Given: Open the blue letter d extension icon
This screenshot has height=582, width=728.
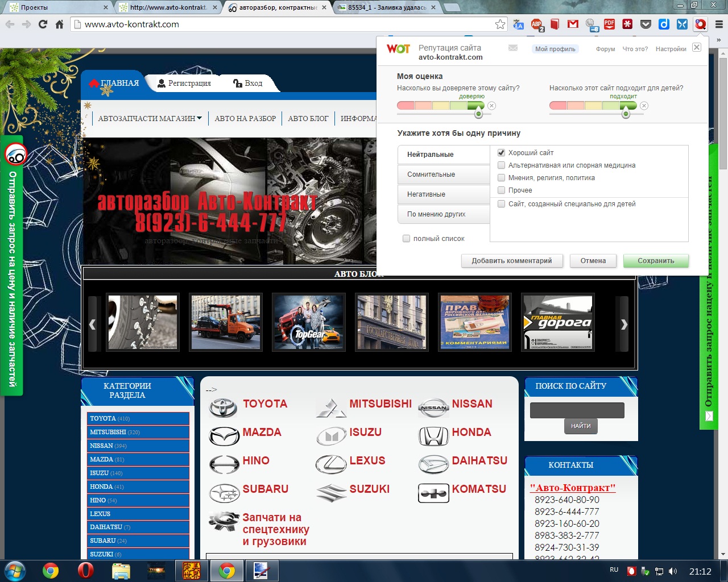Looking at the screenshot, I should tap(664, 24).
